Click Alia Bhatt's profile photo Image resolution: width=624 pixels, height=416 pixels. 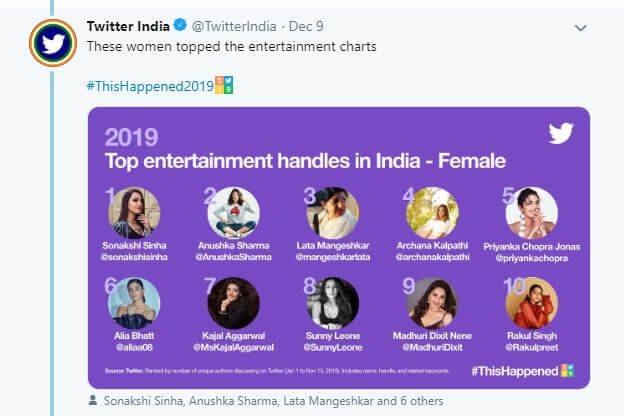point(134,303)
